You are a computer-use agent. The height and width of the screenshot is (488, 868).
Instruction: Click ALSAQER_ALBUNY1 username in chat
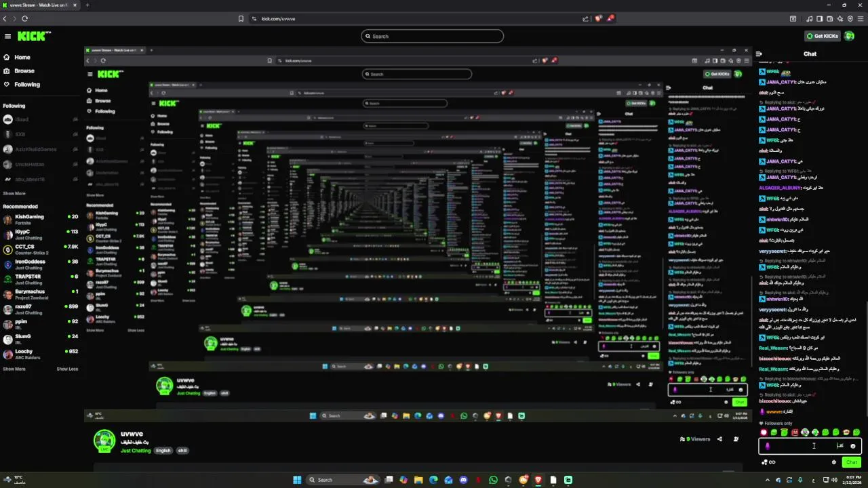(x=780, y=187)
